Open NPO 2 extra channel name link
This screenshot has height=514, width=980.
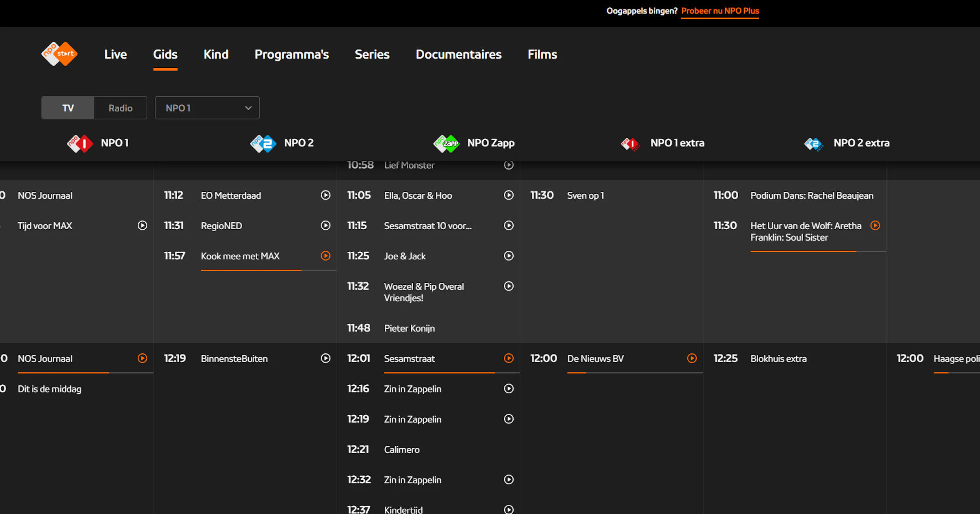(x=862, y=143)
